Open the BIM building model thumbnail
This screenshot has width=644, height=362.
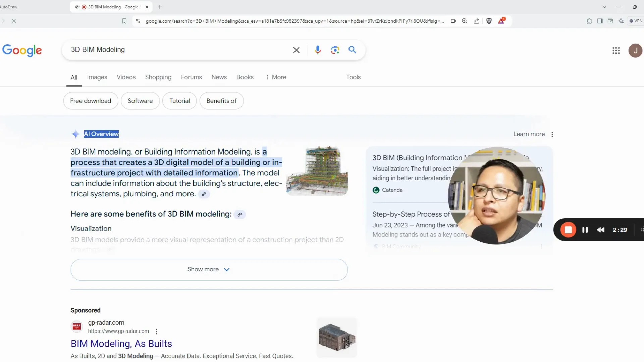pos(317,171)
